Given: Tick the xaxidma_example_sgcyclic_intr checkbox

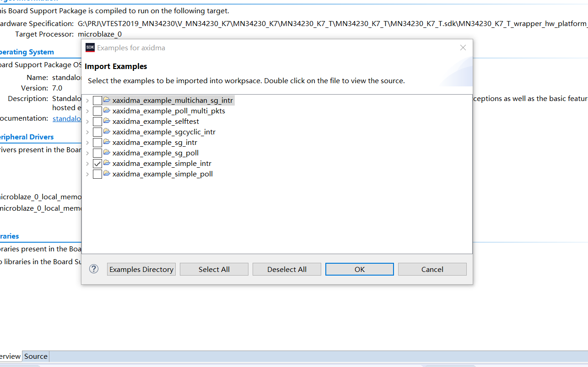Looking at the screenshot, I should tap(97, 132).
